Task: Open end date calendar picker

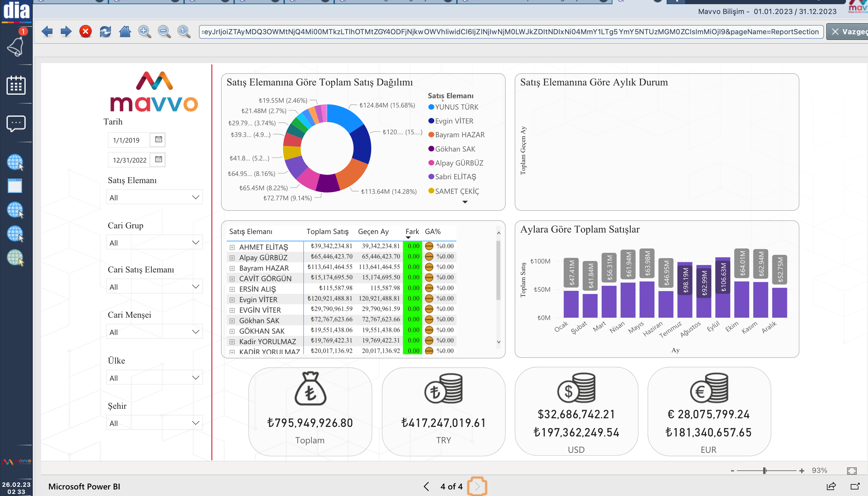Action: (158, 160)
